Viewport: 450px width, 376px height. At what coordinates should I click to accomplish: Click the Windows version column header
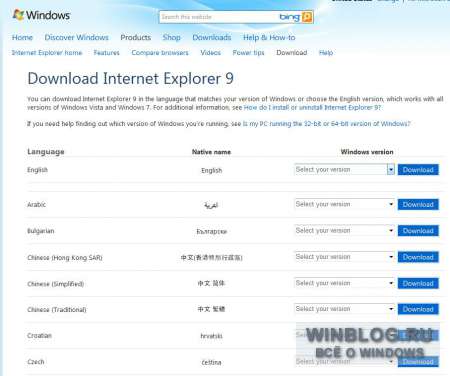367,152
